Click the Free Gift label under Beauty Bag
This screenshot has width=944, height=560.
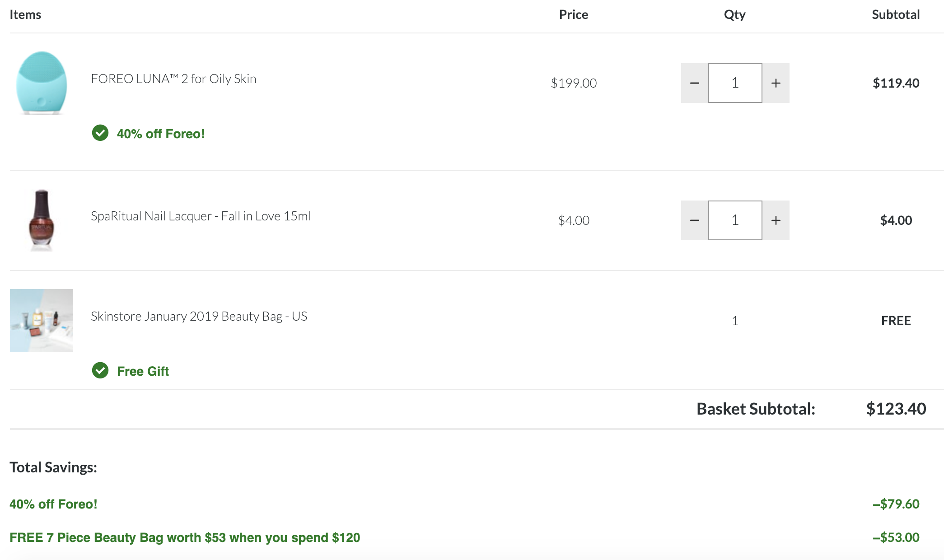pos(143,371)
